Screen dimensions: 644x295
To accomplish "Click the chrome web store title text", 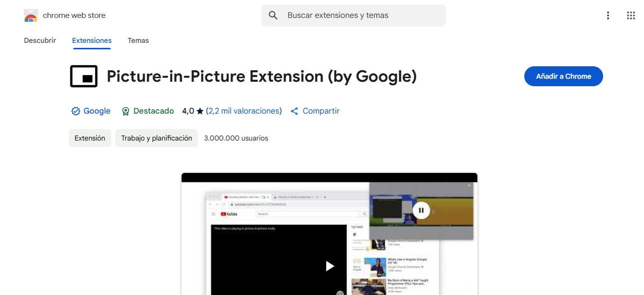I will 74,15.
